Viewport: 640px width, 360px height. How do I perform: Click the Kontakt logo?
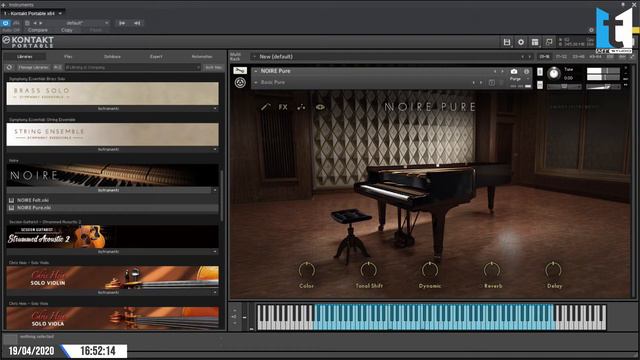[x=28, y=42]
